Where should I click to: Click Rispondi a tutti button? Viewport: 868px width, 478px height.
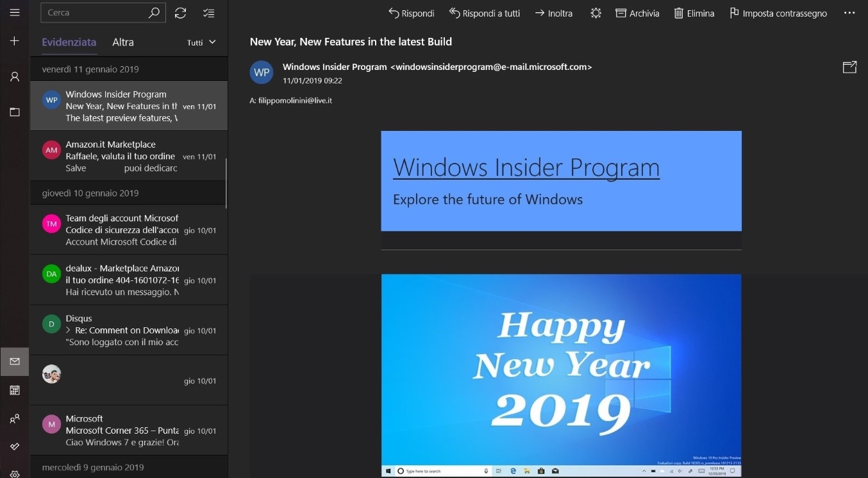coord(485,13)
